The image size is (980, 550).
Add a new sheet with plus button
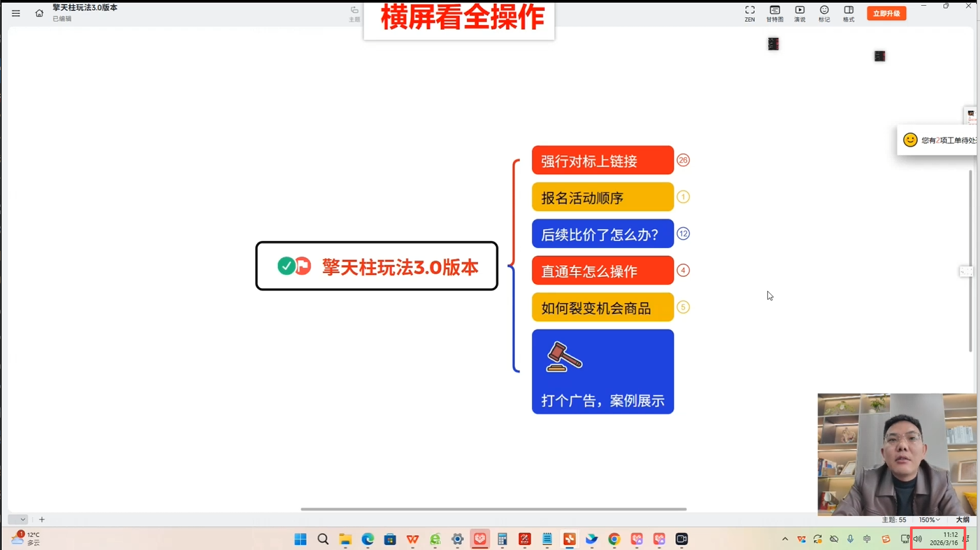pos(42,519)
